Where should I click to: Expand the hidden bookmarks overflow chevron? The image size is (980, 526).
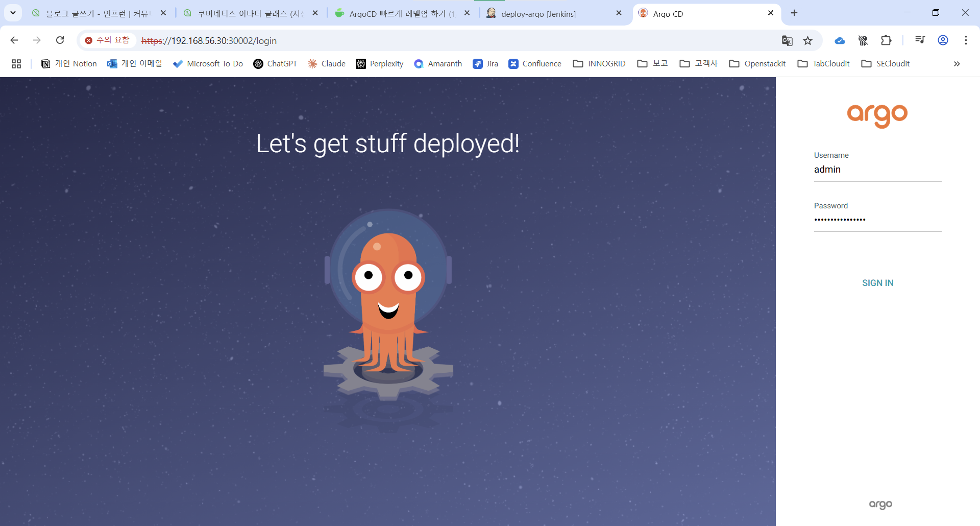[x=957, y=64]
